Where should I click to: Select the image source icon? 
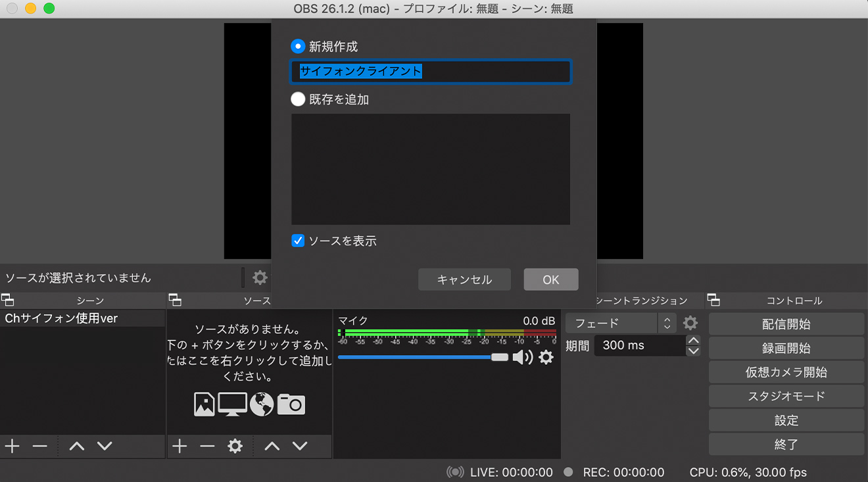(x=205, y=404)
